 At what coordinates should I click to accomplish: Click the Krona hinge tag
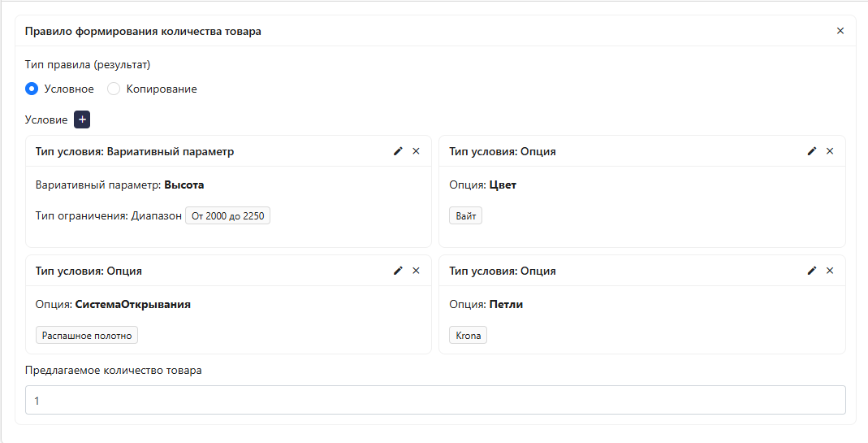(x=468, y=336)
